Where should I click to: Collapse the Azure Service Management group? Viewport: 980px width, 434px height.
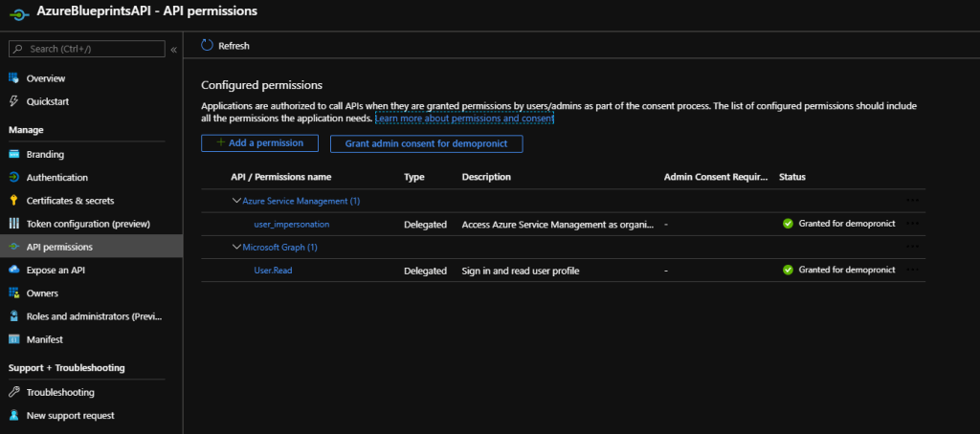236,201
